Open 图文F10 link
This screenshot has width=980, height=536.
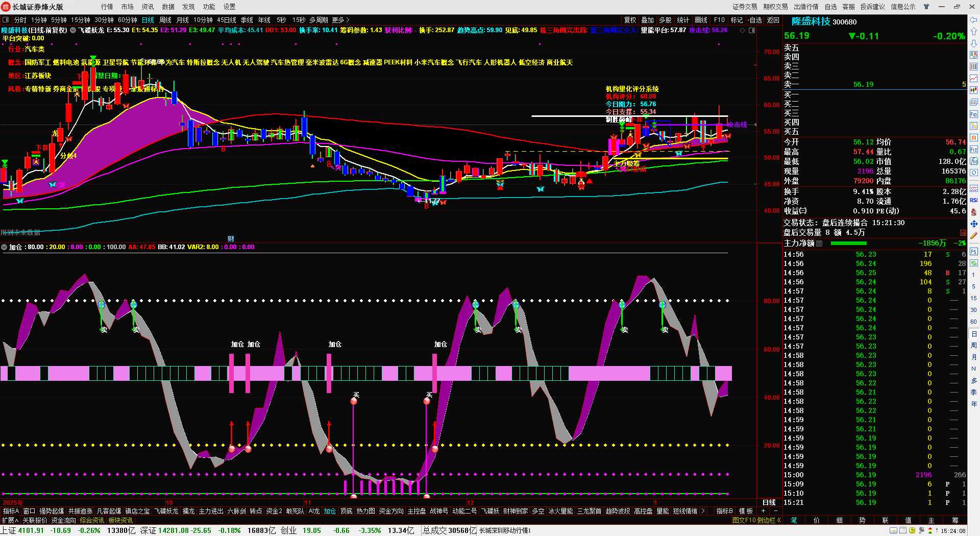pos(744,520)
